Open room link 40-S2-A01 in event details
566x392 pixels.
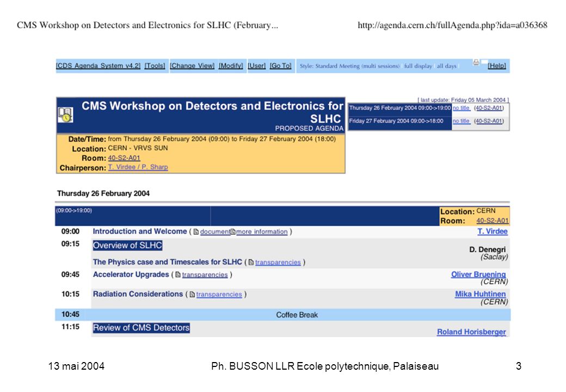coord(124,158)
